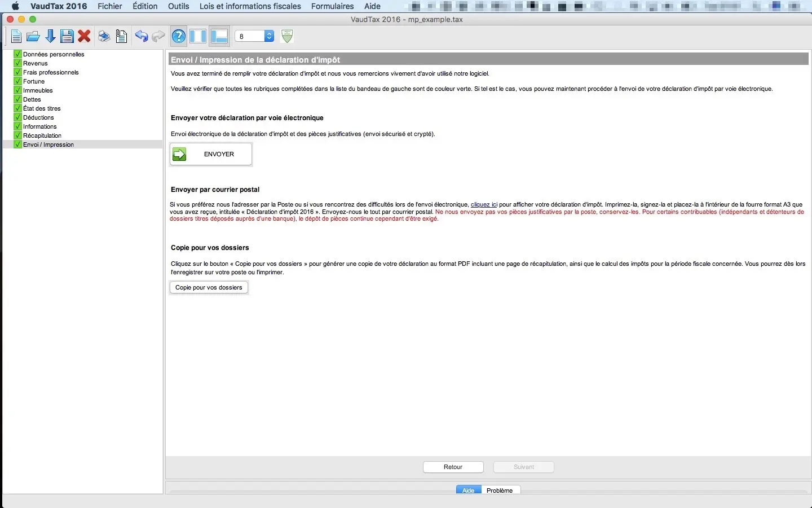This screenshot has width=812, height=508.
Task: Click green checkmark beside Dettes
Action: [17, 99]
